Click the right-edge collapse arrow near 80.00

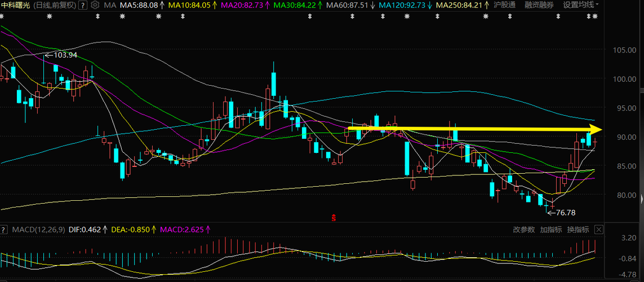[x=642, y=199]
